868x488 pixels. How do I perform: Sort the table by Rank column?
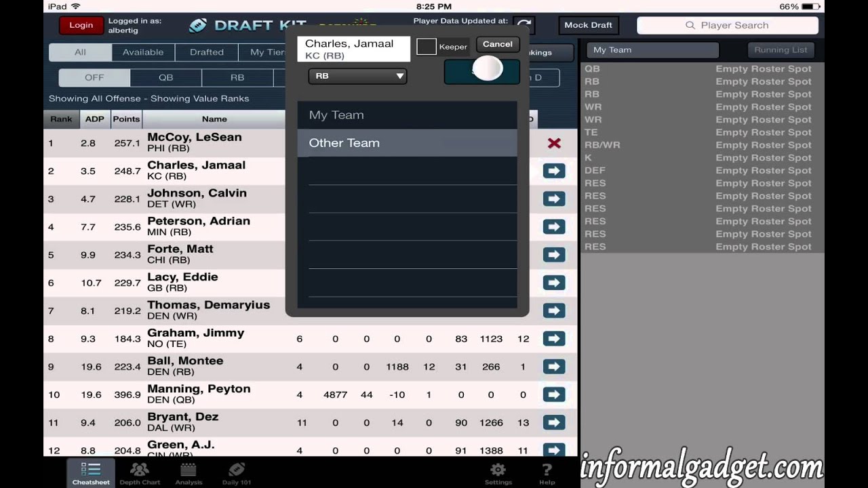pyautogui.click(x=61, y=119)
